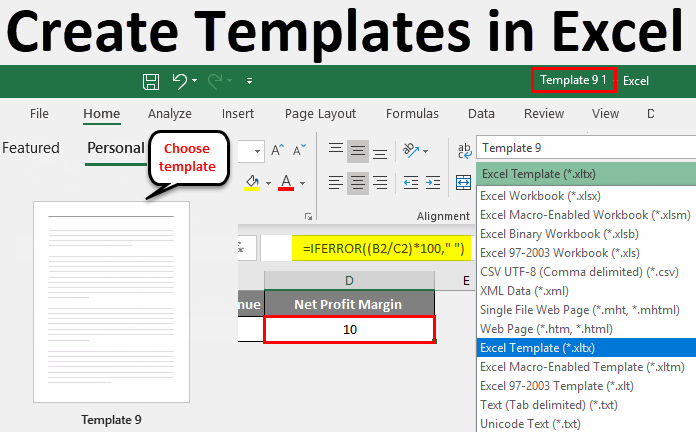
Task: Click the Bottom Align icon
Action: tap(380, 152)
